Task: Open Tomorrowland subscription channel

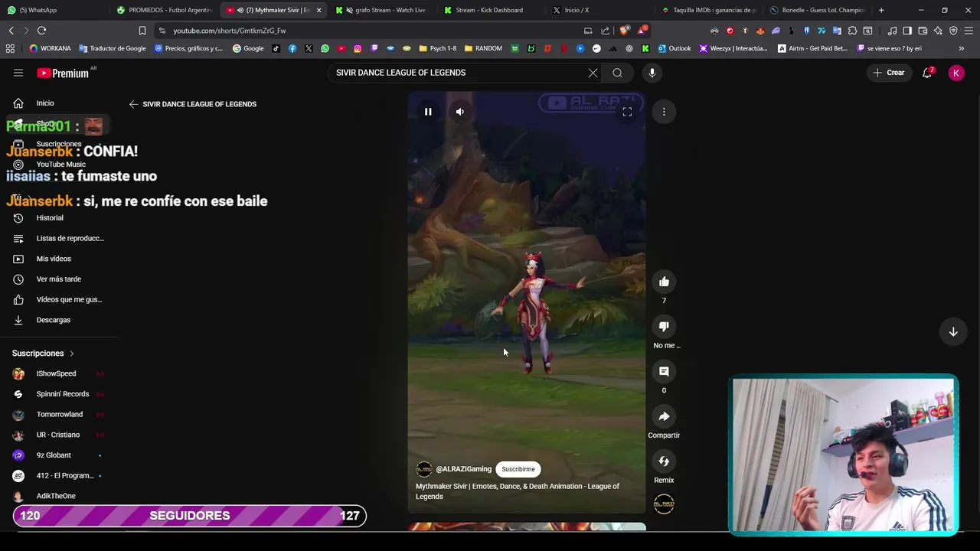Action: tap(57, 415)
